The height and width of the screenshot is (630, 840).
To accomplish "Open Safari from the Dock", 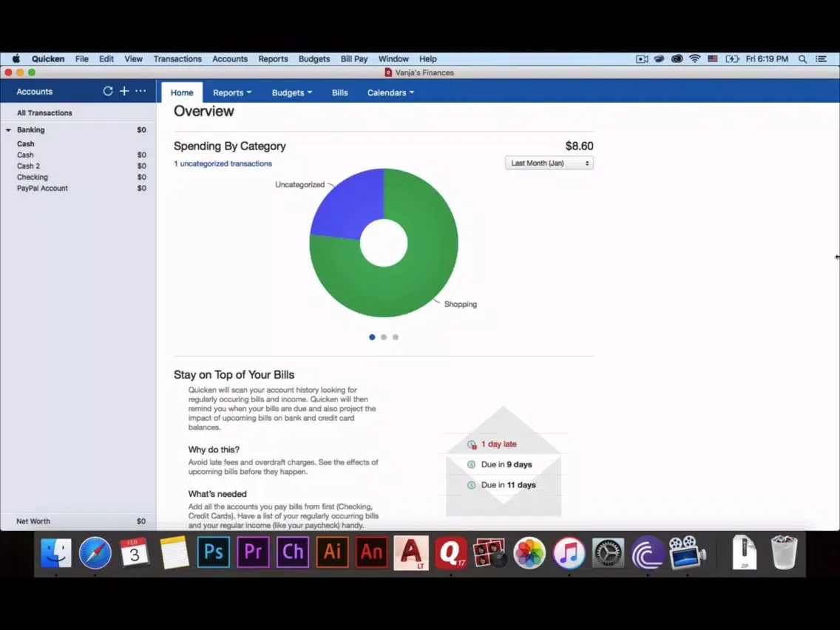I will (x=95, y=552).
